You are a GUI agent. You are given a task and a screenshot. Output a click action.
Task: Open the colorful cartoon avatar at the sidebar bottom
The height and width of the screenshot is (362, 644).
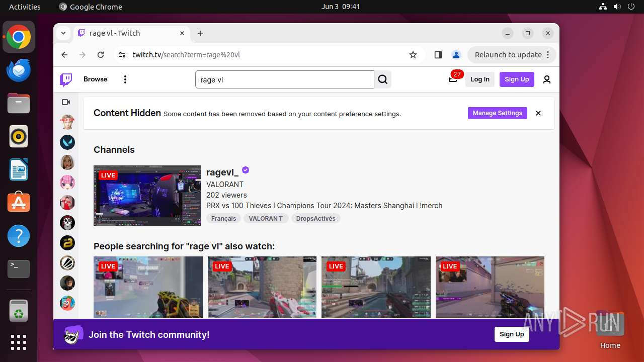67,303
